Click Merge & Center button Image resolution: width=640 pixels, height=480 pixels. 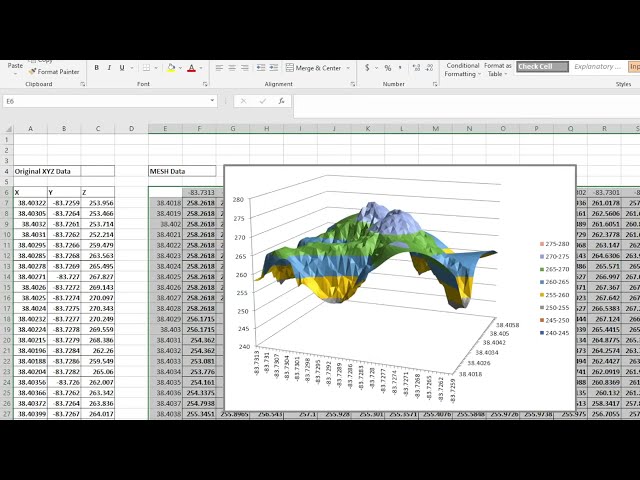coord(313,68)
